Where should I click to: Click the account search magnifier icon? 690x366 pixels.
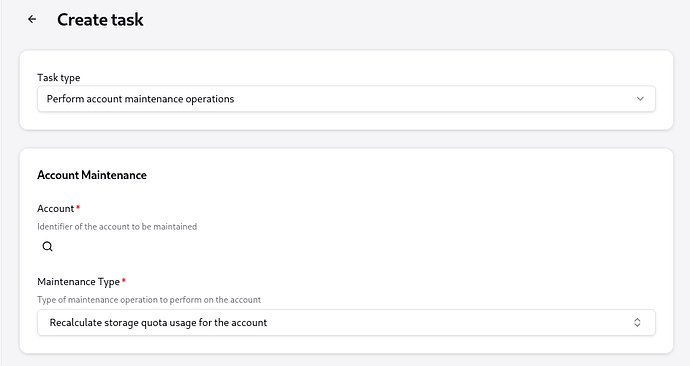(x=48, y=246)
